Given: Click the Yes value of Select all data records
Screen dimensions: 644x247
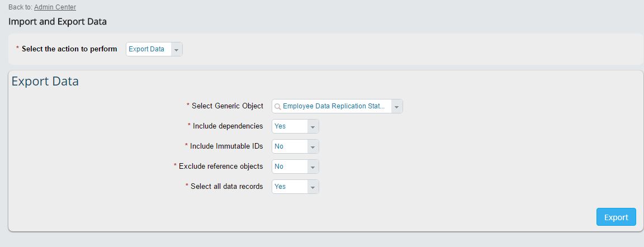Looking at the screenshot, I should pos(280,187).
